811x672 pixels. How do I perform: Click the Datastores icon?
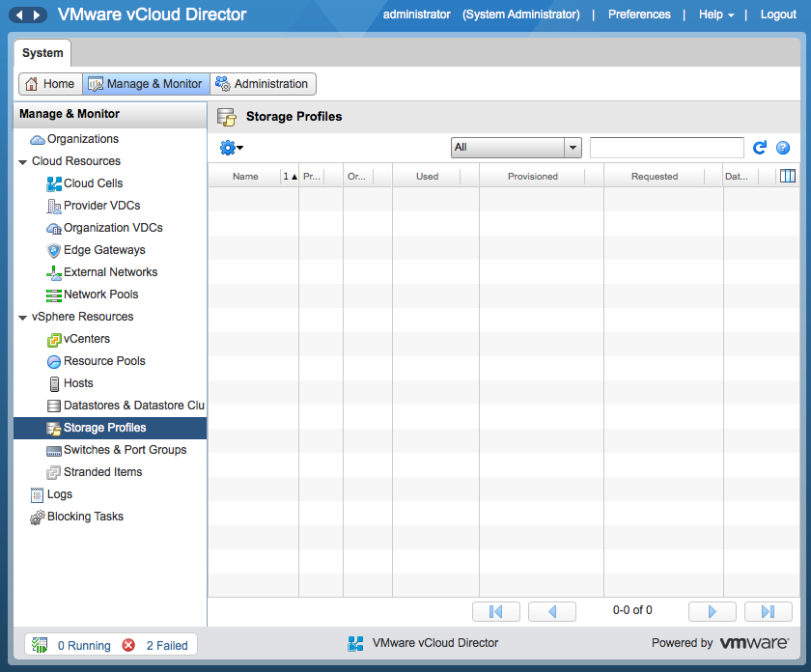[x=54, y=406]
